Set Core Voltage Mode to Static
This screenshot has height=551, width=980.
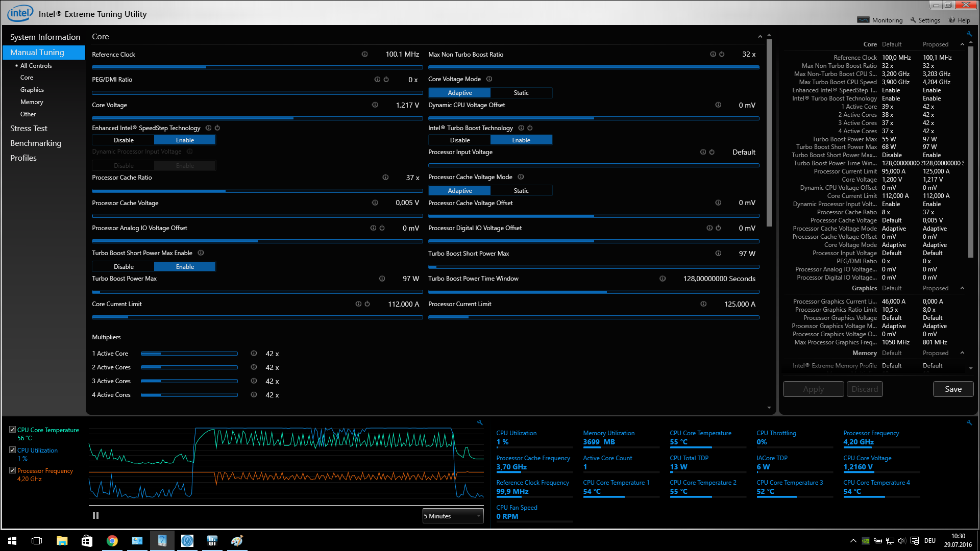pyautogui.click(x=521, y=93)
